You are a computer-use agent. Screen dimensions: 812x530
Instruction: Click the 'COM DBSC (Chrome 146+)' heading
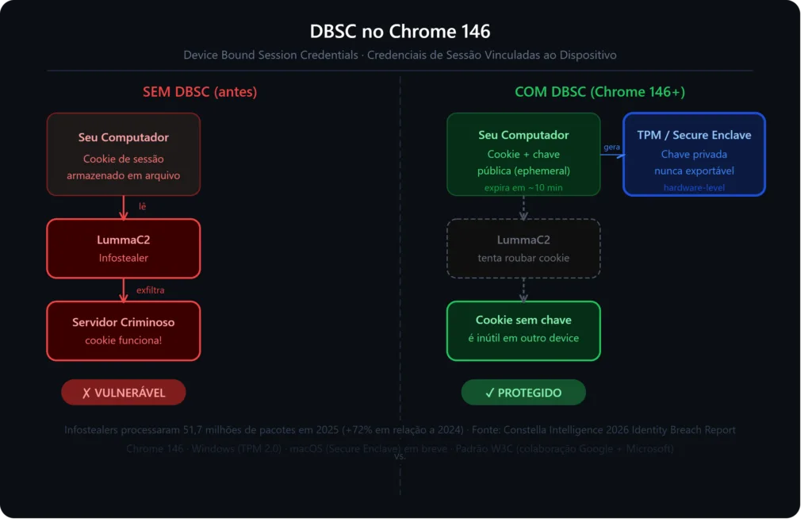pyautogui.click(x=599, y=92)
